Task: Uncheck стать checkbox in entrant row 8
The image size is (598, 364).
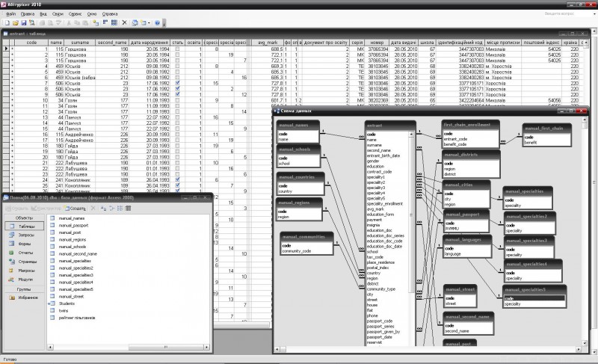Action: pos(177,89)
